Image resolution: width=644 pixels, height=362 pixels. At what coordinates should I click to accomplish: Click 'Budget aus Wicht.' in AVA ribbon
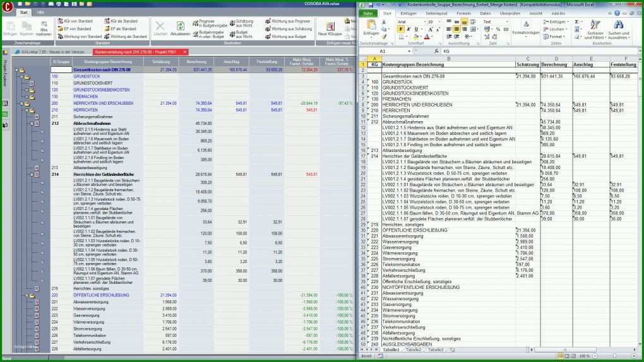pyautogui.click(x=241, y=35)
